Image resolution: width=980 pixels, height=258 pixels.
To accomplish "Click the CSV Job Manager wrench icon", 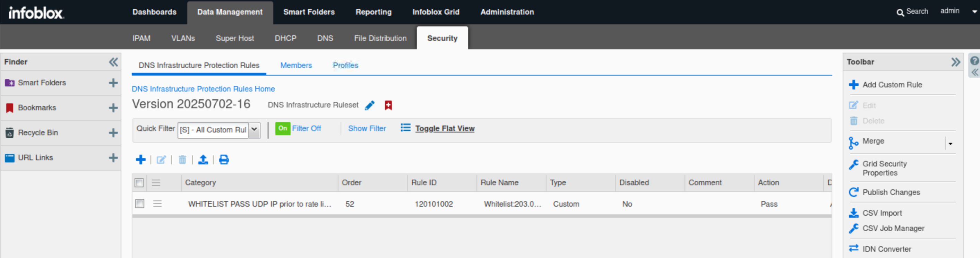I will point(854,228).
